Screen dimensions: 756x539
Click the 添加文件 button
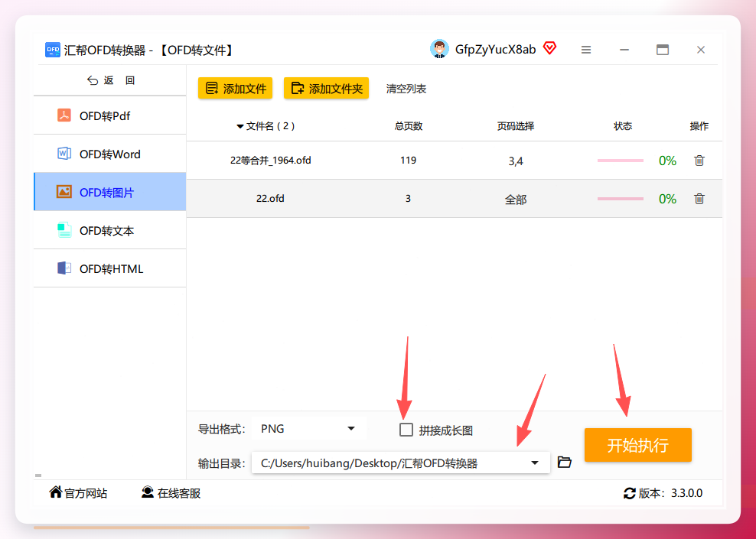(235, 88)
